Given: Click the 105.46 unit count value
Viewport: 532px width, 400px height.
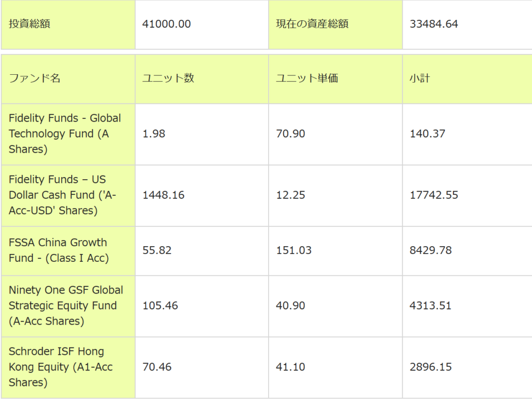Looking at the screenshot, I should pyautogui.click(x=161, y=306).
